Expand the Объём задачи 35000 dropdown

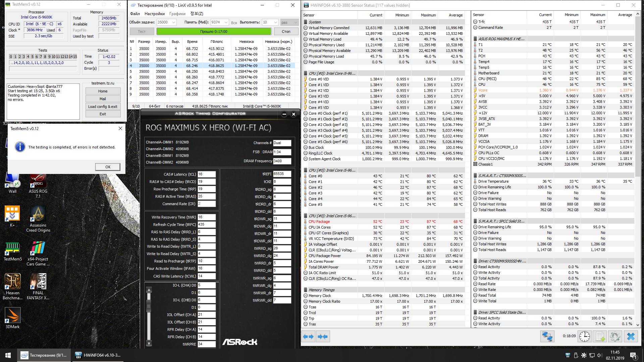pyautogui.click(x=174, y=22)
